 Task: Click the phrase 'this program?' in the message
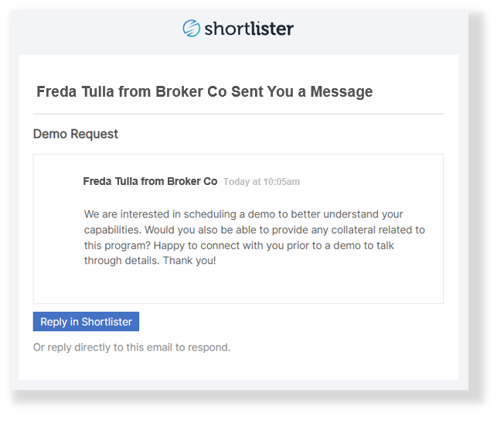[117, 246]
